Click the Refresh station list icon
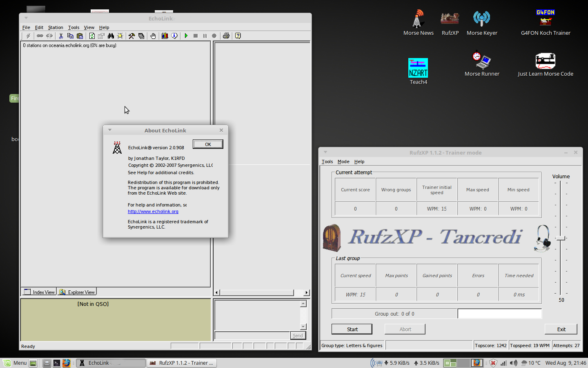 92,36
